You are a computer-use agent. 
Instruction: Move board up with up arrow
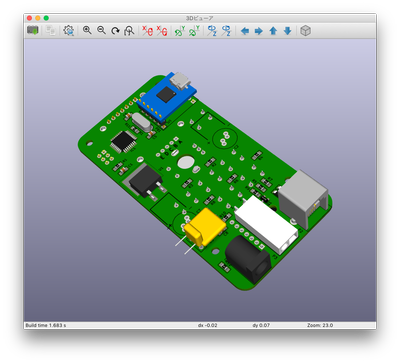[x=273, y=31]
